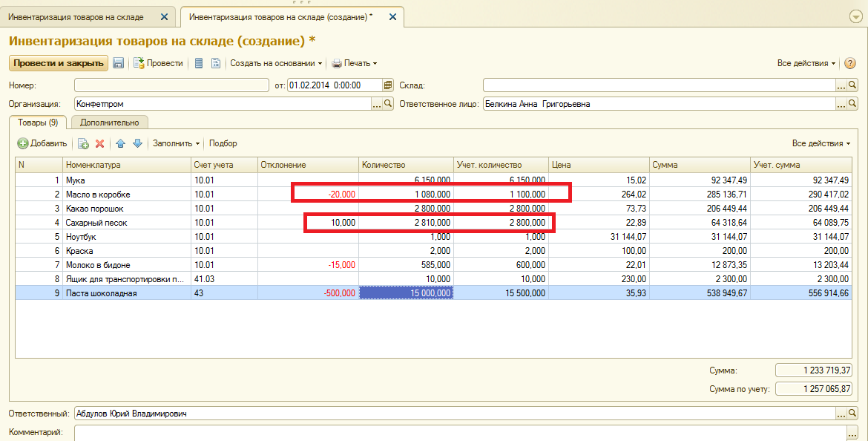Open the table's Все действия menu
Image resolution: width=868 pixels, height=441 pixels.
click(x=821, y=143)
